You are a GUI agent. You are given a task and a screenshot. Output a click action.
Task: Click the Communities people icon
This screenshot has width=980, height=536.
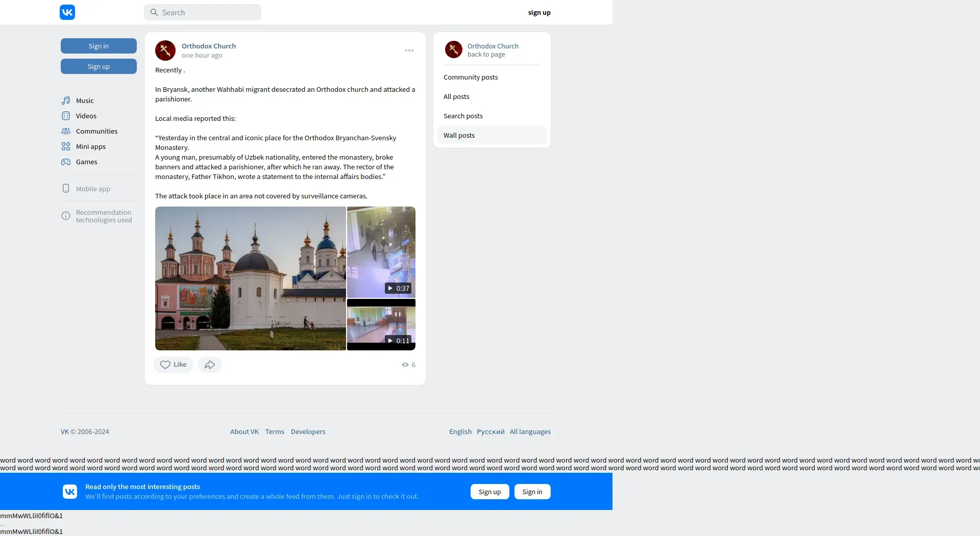[x=66, y=131]
